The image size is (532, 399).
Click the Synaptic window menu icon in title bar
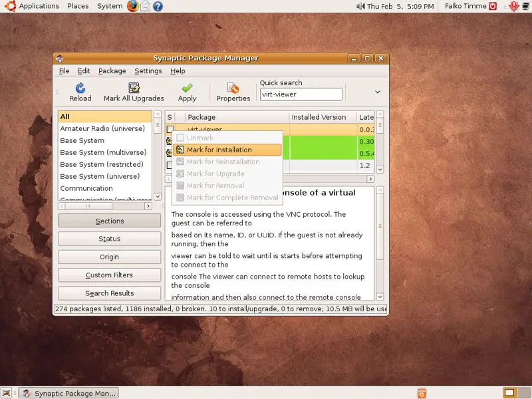(x=60, y=59)
